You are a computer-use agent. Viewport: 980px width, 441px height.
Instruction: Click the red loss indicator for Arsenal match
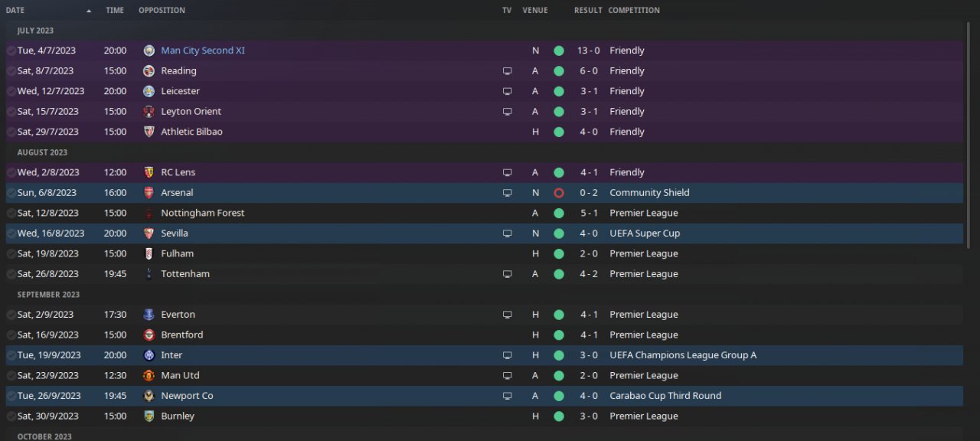point(559,193)
